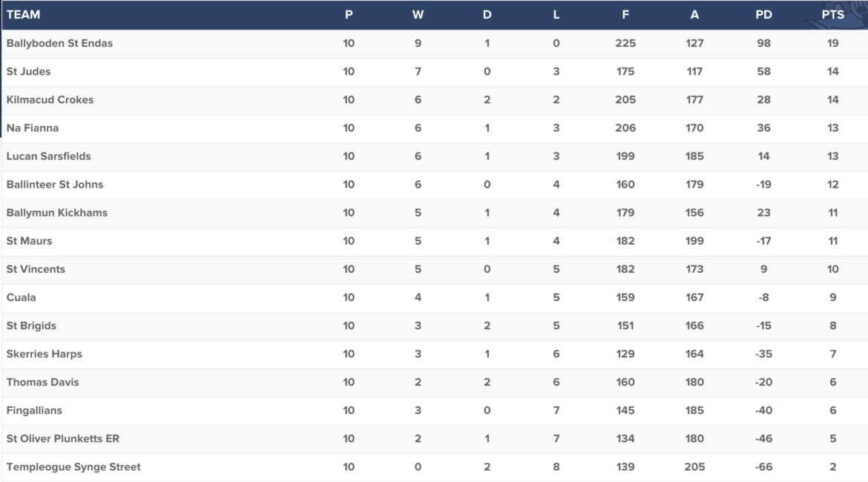Select the Templeogue Synge Street team name

click(x=73, y=466)
